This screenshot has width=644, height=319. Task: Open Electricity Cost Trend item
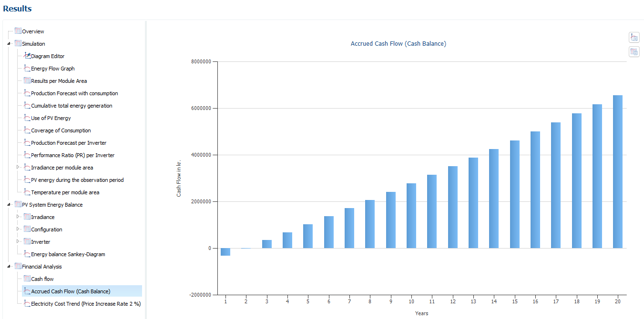click(x=86, y=304)
